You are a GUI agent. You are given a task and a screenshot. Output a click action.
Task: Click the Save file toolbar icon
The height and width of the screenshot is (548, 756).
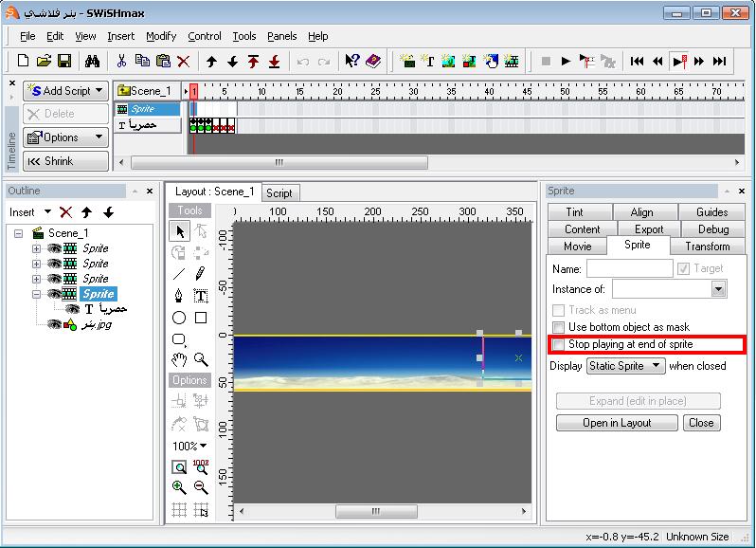tap(64, 61)
